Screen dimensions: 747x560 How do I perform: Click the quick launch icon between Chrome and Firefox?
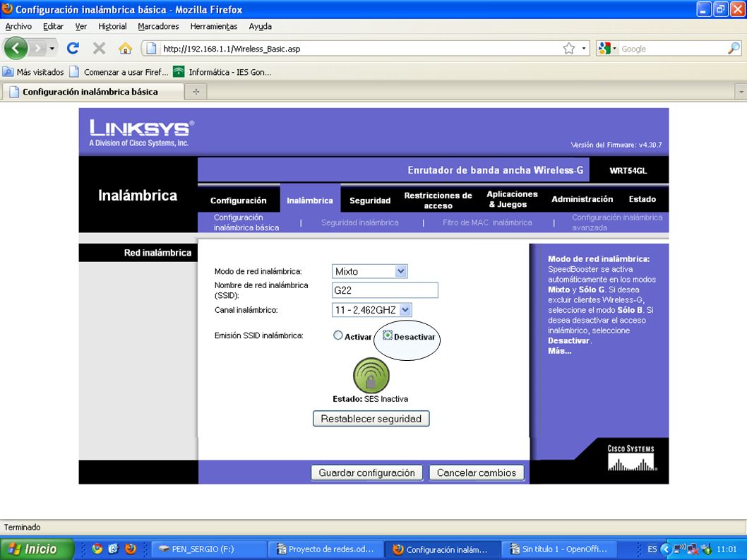pos(114,549)
